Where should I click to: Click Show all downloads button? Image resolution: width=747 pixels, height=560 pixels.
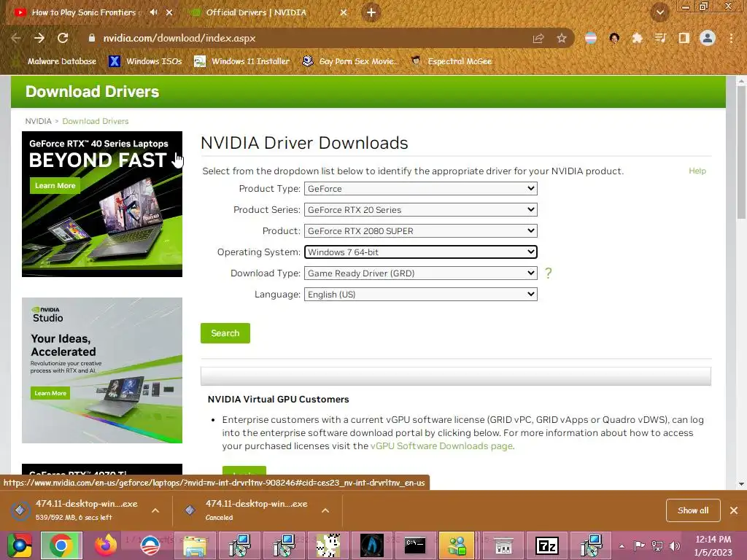tap(693, 510)
